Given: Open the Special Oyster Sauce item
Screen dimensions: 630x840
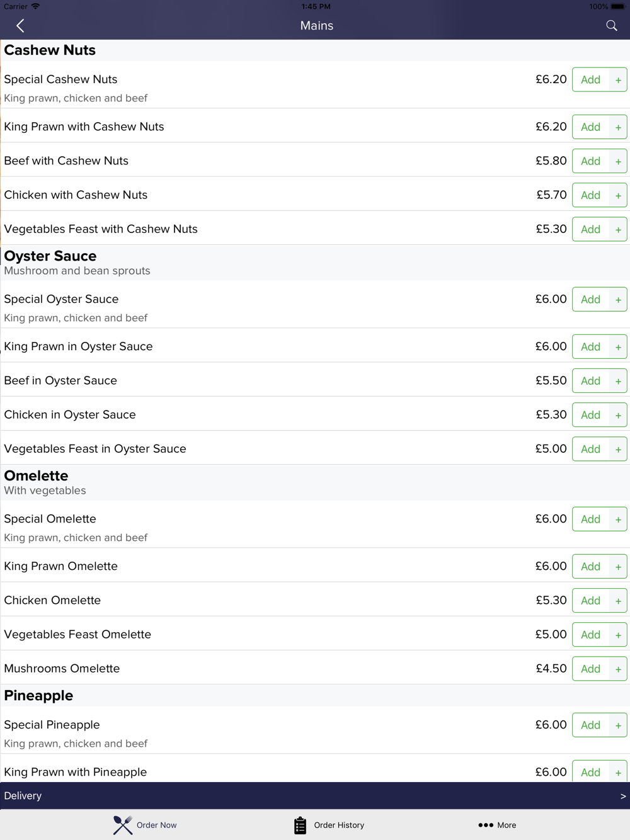Looking at the screenshot, I should click(61, 299).
